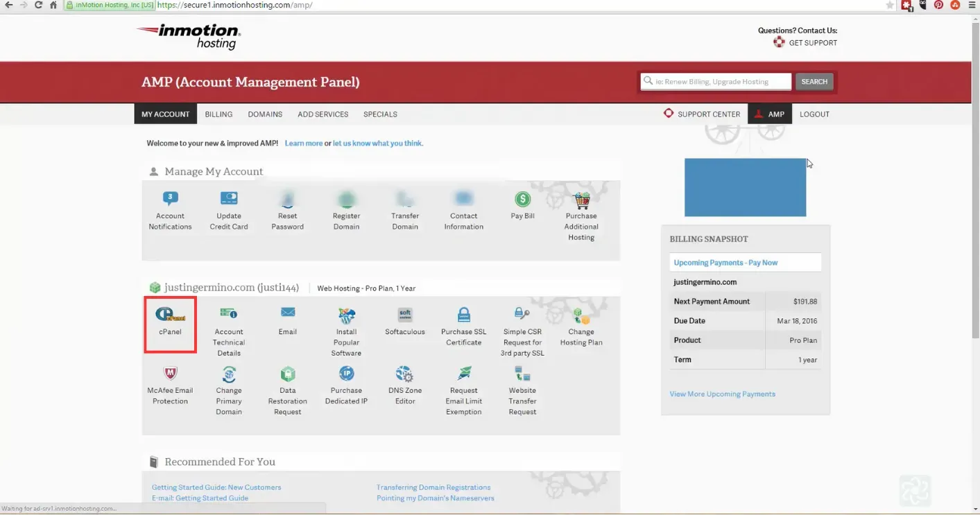Open the Add Services menu tab
The height and width of the screenshot is (515, 980).
pos(323,114)
